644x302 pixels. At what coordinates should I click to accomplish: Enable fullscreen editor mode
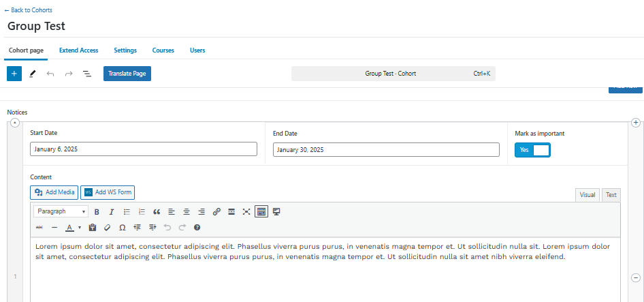[246, 212]
